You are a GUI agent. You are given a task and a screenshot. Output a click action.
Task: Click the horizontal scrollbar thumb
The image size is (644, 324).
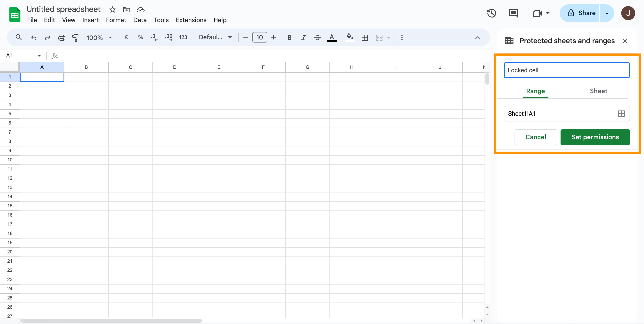click(x=111, y=320)
